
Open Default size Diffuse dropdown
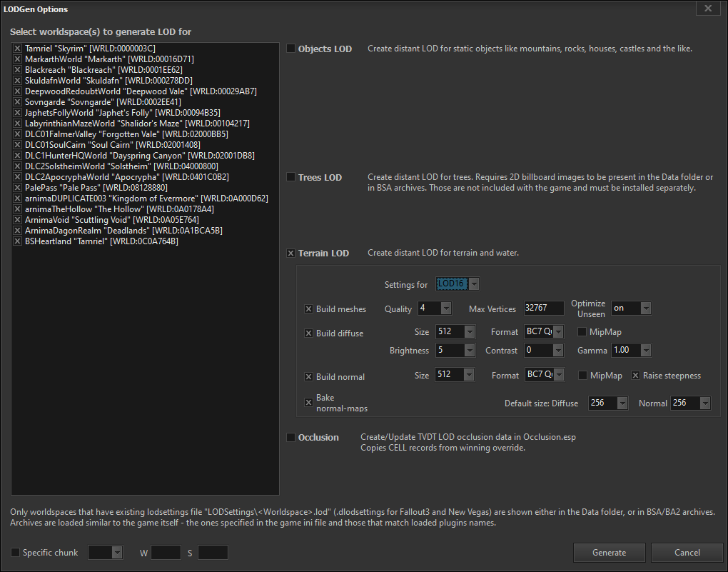[608, 403]
